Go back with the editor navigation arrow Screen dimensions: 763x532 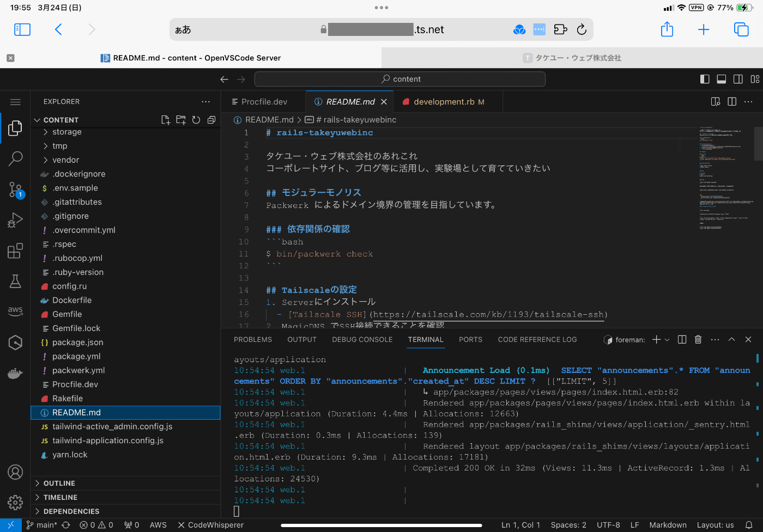coord(224,79)
